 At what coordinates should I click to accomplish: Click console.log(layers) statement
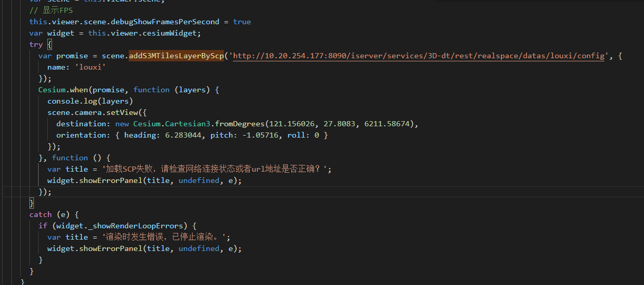(90, 101)
